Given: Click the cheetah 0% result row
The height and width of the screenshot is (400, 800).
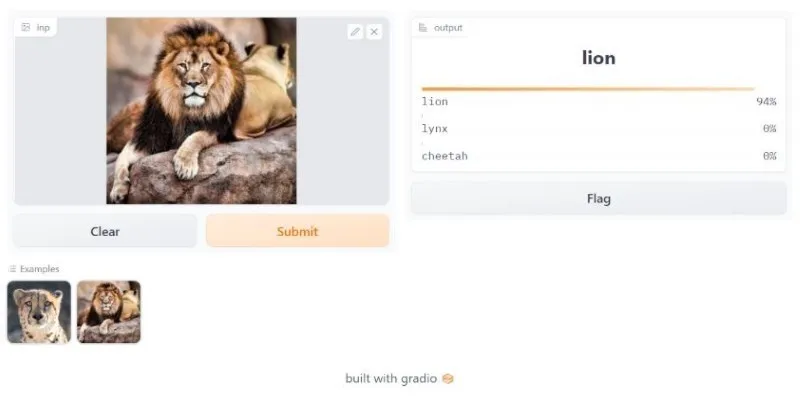Looking at the screenshot, I should tap(598, 156).
